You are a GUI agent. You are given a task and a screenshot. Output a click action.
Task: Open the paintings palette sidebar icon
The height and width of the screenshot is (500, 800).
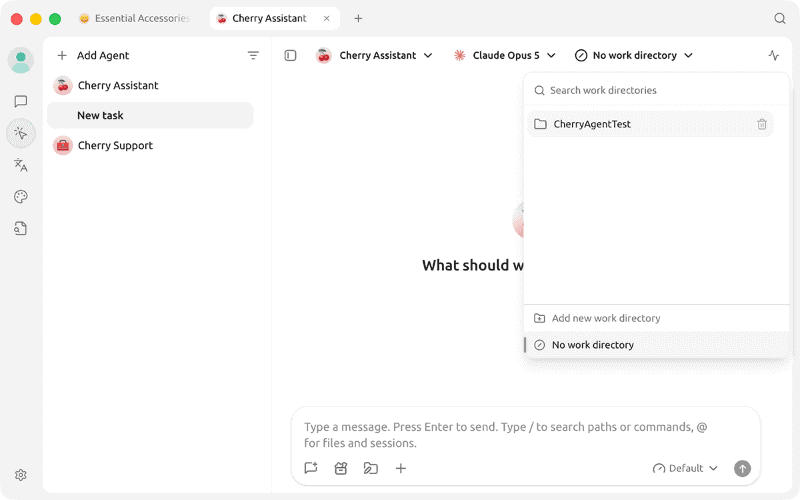21,196
